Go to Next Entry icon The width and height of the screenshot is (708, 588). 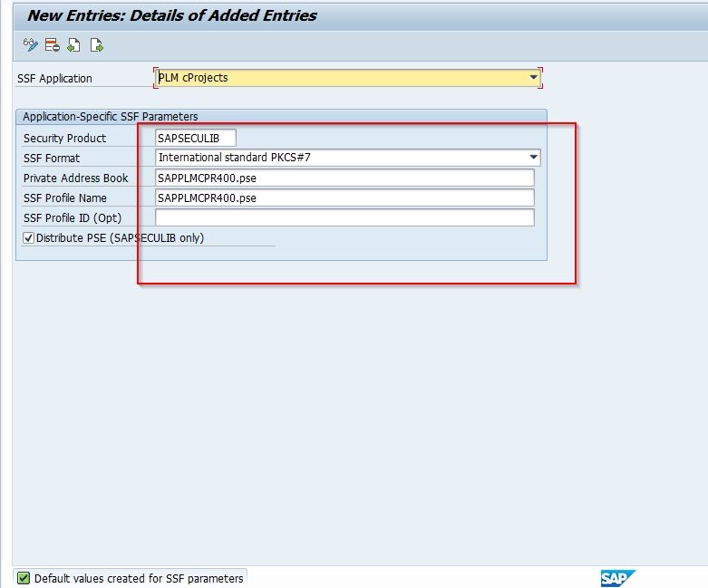tap(96, 45)
